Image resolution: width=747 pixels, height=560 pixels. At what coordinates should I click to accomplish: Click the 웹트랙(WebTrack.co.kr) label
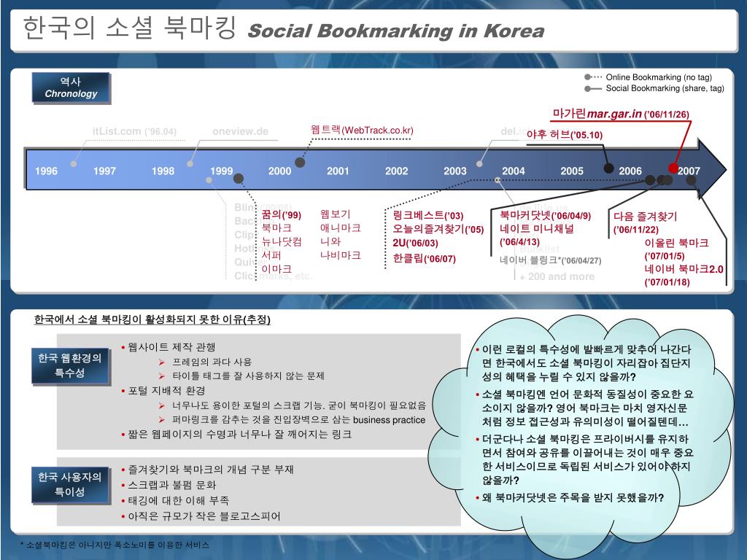362,130
